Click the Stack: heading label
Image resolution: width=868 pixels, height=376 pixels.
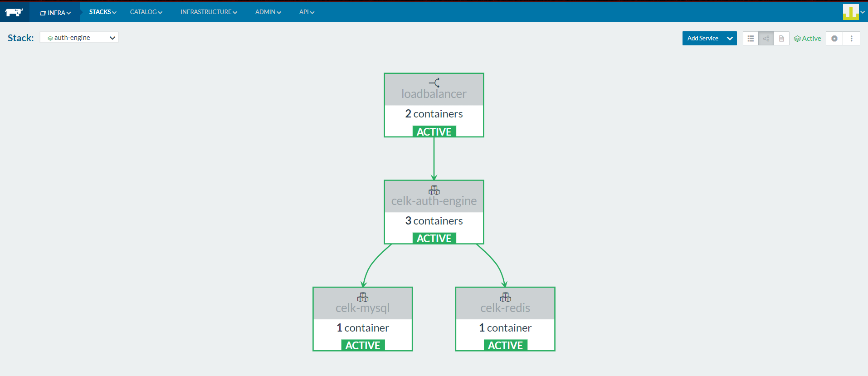point(20,38)
